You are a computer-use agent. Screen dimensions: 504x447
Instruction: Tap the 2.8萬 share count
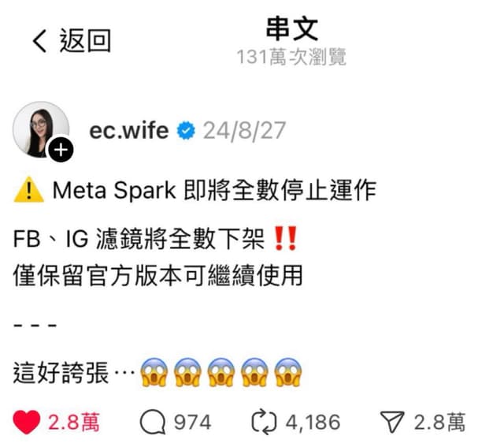pyautogui.click(x=439, y=423)
